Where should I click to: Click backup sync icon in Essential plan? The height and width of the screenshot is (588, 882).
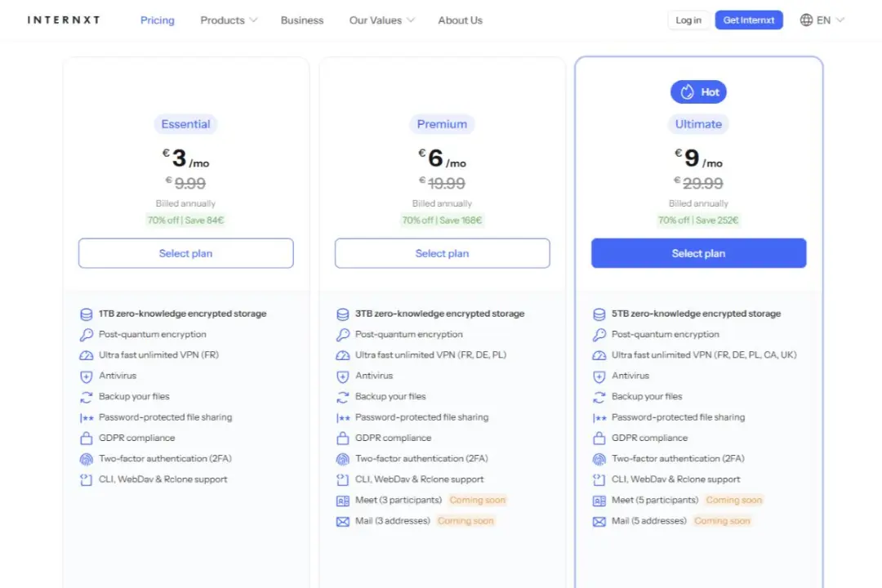(86, 397)
